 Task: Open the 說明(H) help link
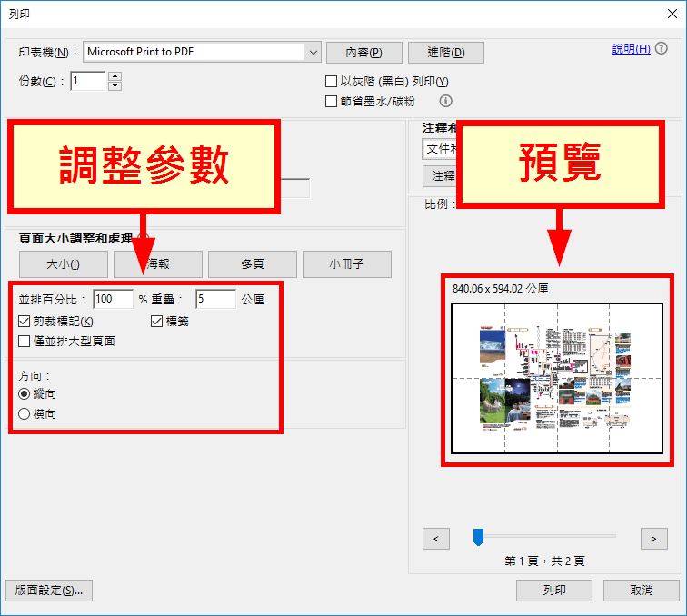point(631,49)
